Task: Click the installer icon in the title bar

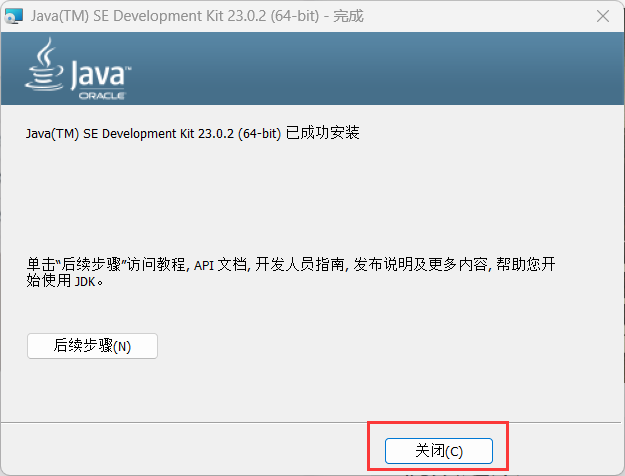Action: [14, 16]
